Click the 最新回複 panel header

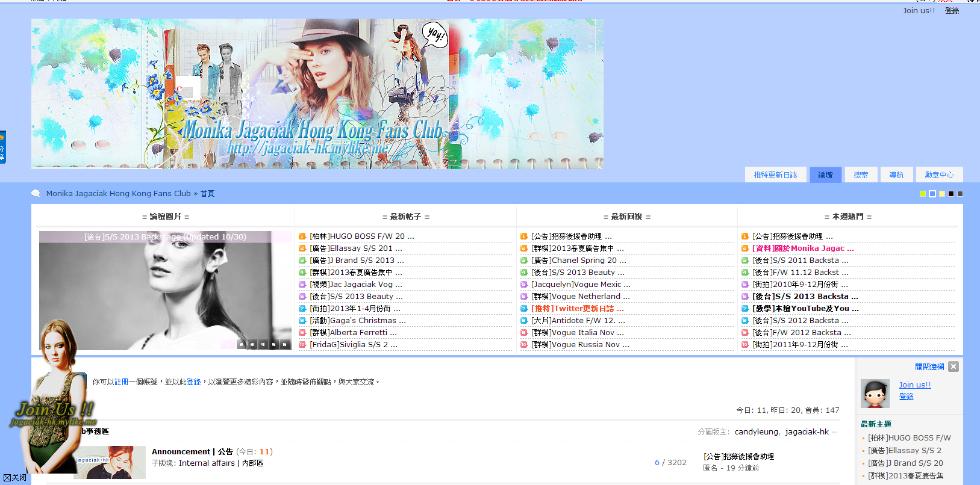point(626,217)
